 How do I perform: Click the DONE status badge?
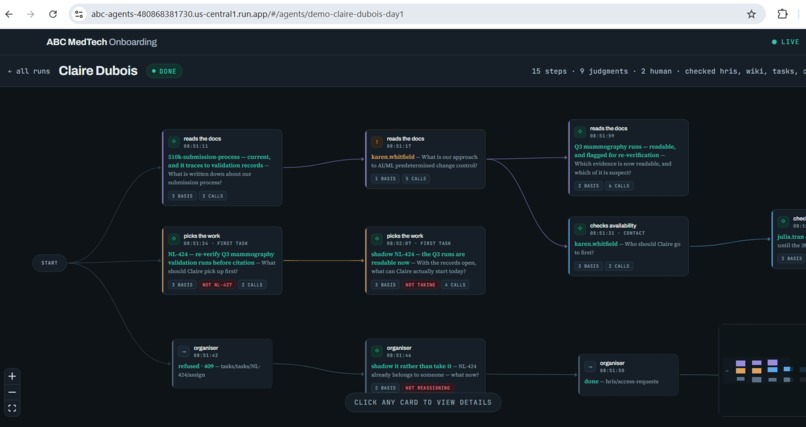click(x=164, y=71)
